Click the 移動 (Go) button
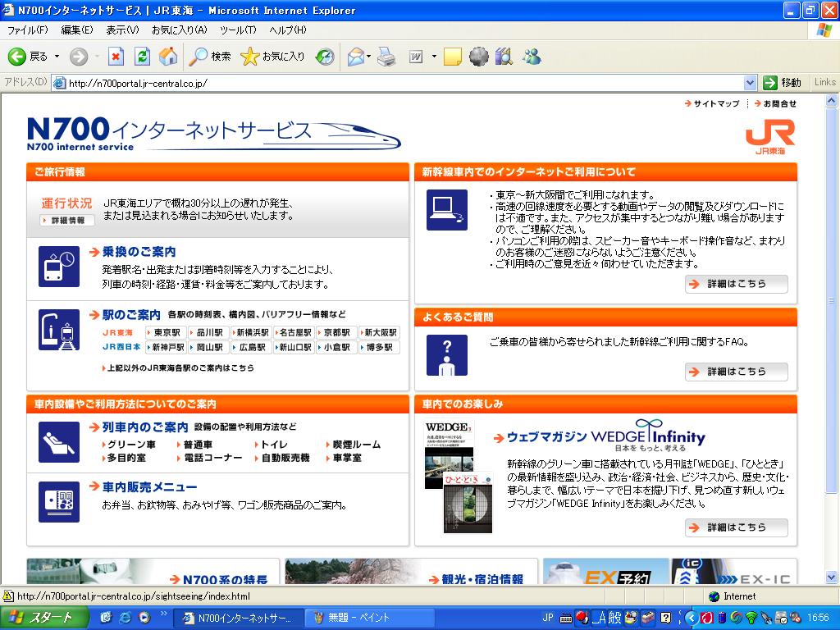The width and height of the screenshot is (840, 630). [x=783, y=83]
